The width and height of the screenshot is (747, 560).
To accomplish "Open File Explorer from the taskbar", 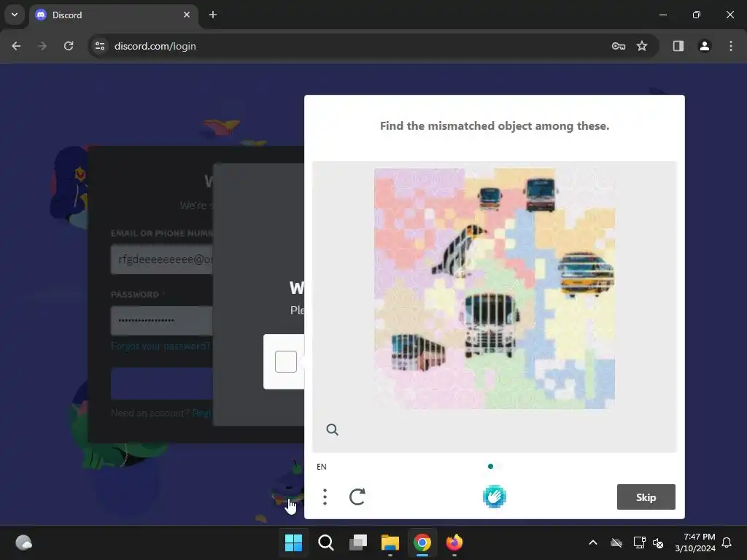I will point(390,542).
